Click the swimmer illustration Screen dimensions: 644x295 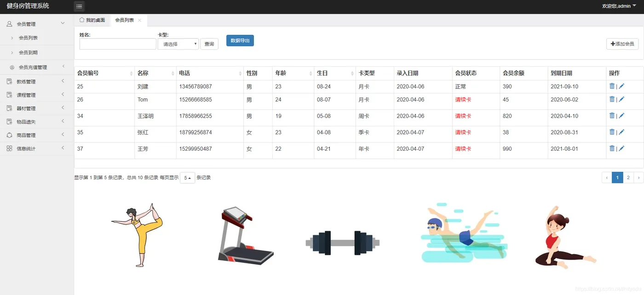coord(463,233)
